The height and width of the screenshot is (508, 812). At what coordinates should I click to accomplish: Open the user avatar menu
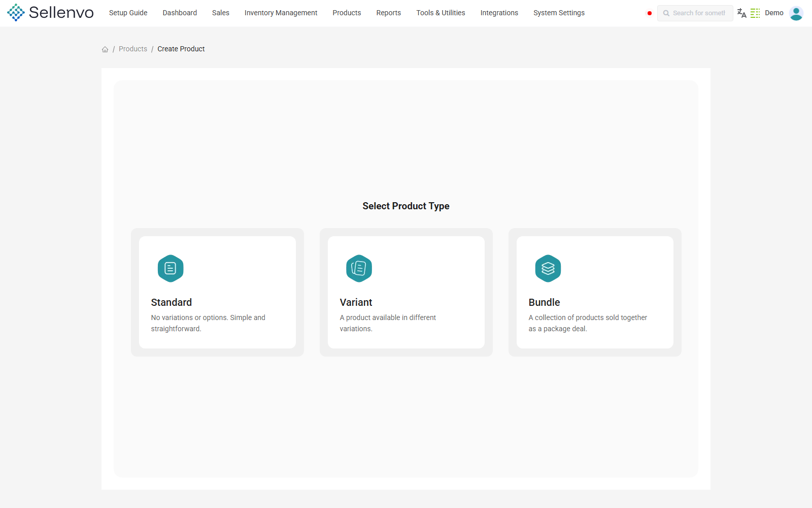(x=796, y=13)
